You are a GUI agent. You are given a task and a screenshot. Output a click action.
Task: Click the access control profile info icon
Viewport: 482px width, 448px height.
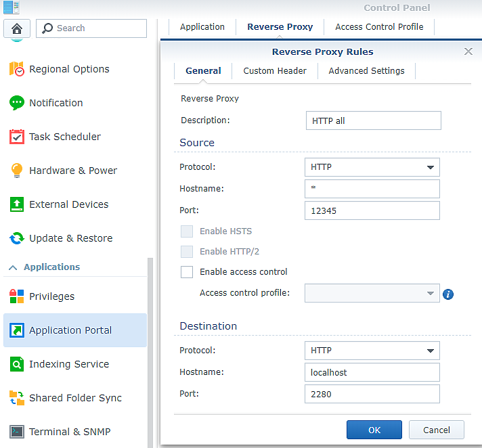coord(448,294)
